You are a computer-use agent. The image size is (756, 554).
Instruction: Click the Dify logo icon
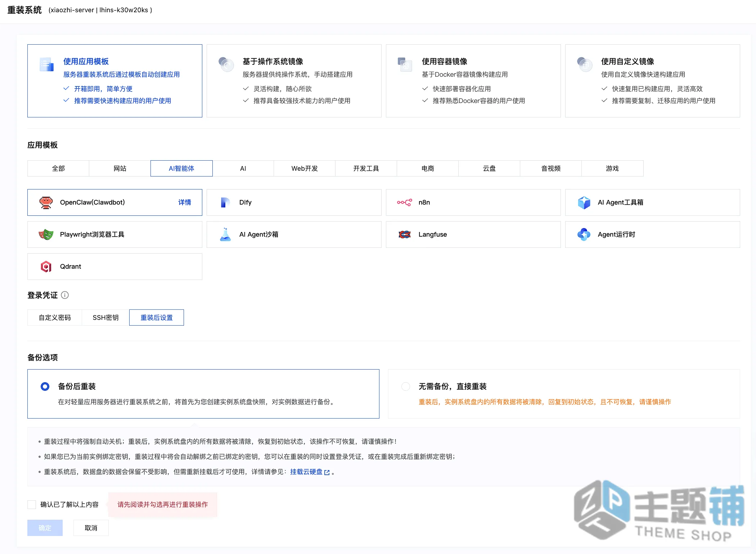(225, 202)
